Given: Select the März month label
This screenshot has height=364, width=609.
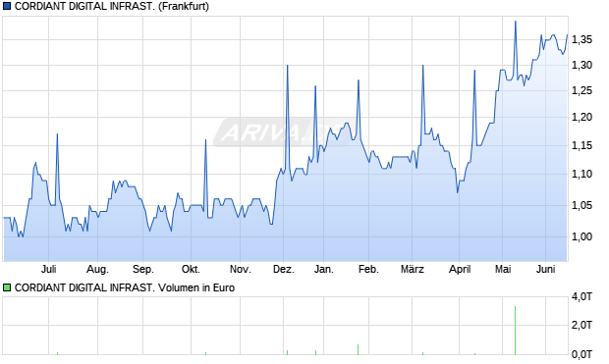Looking at the screenshot, I should (413, 269).
